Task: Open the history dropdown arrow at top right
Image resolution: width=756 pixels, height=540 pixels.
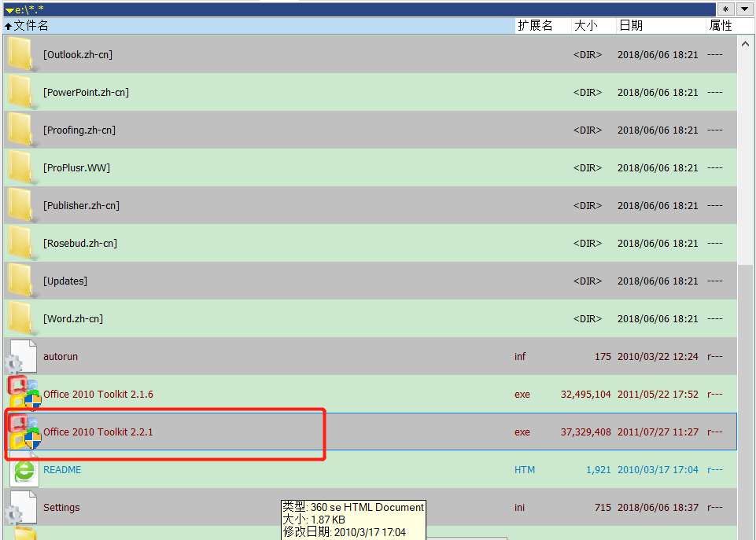Action: 744,9
